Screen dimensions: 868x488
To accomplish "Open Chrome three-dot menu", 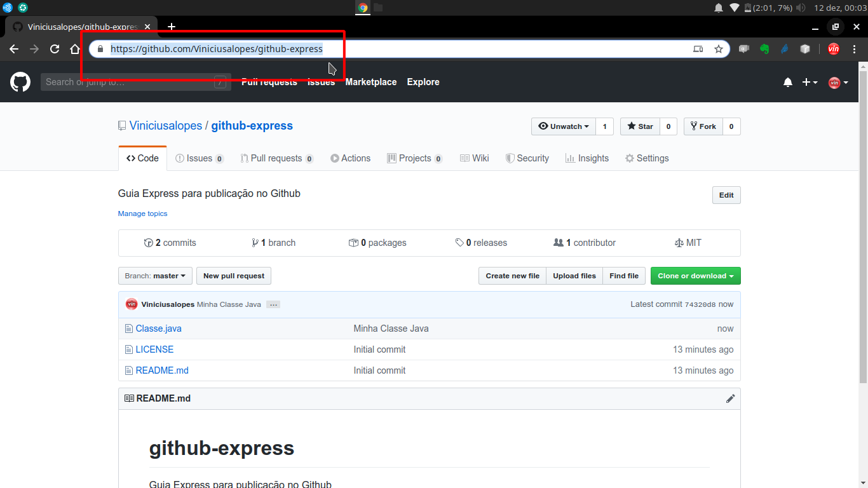I will point(854,49).
